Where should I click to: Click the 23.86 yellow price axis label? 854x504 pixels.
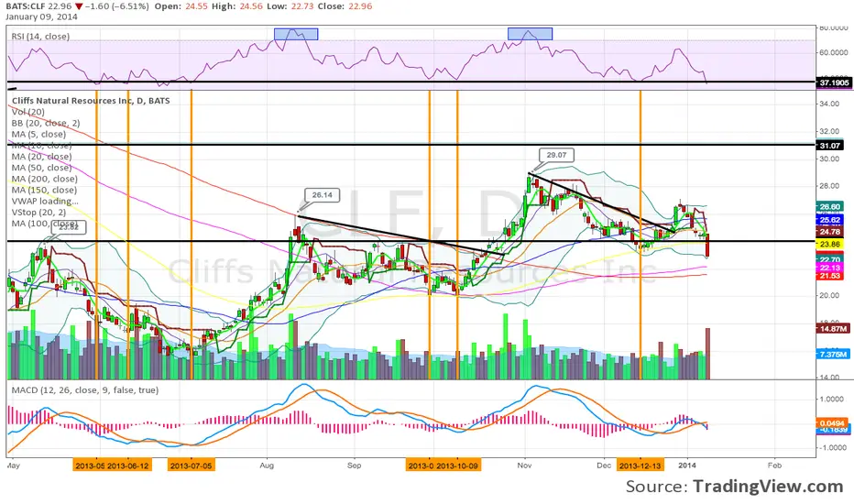[x=830, y=245]
